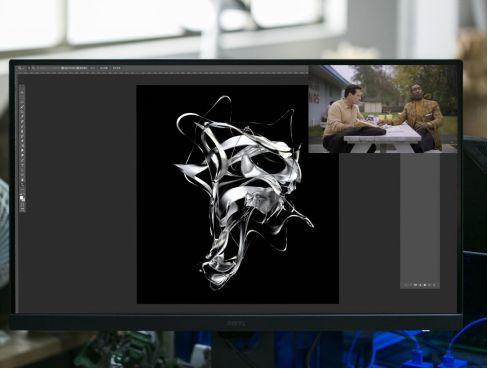Click the distribute button group in the options bar

[104, 68]
